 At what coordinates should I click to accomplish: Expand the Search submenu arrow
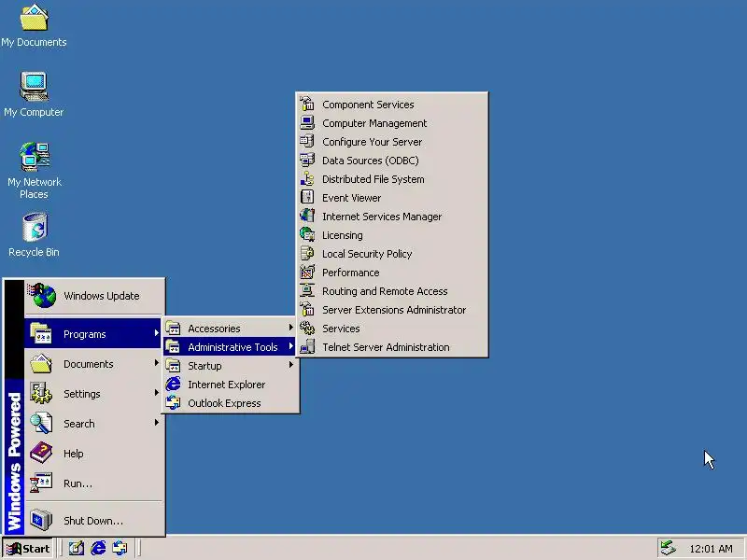click(156, 423)
